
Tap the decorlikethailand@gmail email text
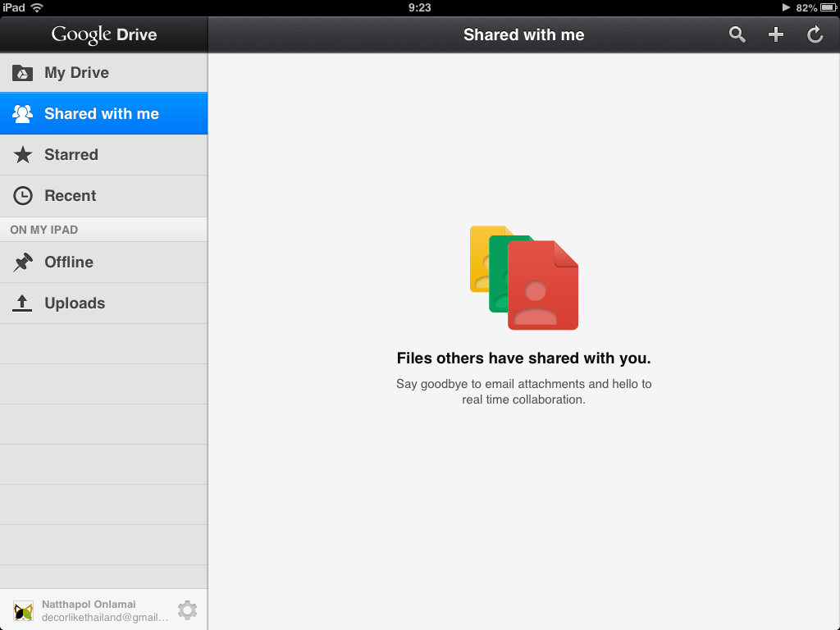tap(105, 618)
